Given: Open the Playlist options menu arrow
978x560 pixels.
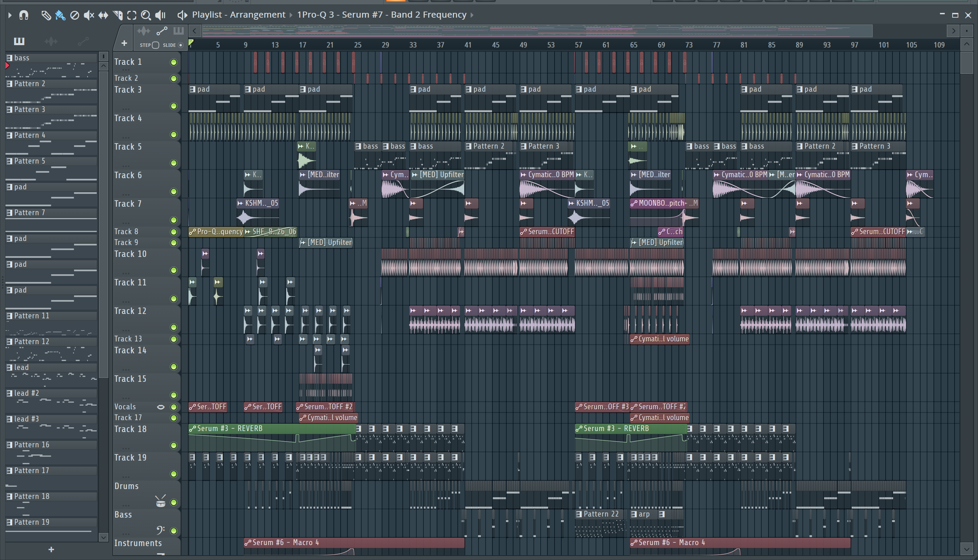Looking at the screenshot, I should click(x=10, y=15).
